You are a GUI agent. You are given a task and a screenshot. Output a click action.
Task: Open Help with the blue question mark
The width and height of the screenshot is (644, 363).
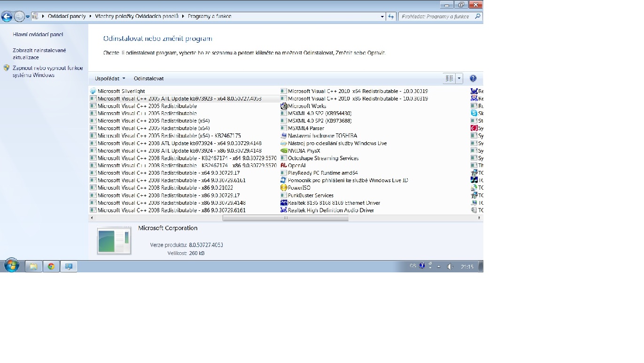point(473,78)
